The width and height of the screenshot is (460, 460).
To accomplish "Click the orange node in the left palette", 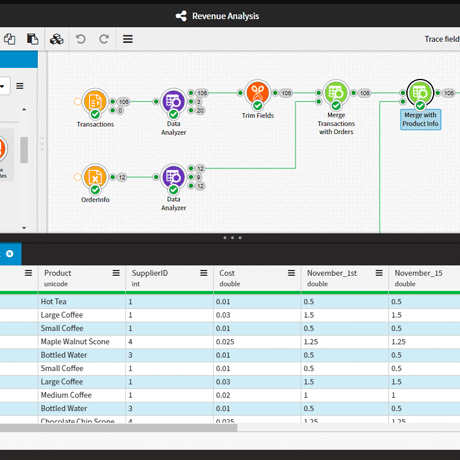I will (2, 149).
